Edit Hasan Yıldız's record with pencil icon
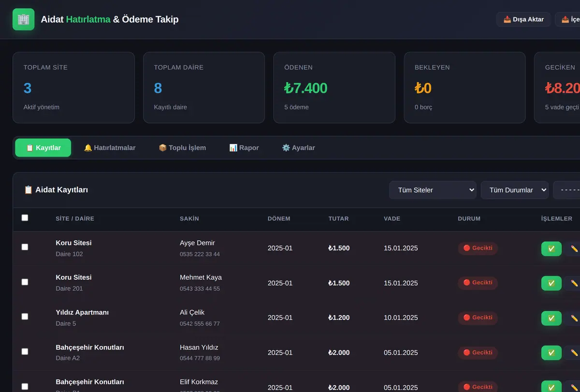Screen dimensions: 580x392 pyautogui.click(x=573, y=353)
